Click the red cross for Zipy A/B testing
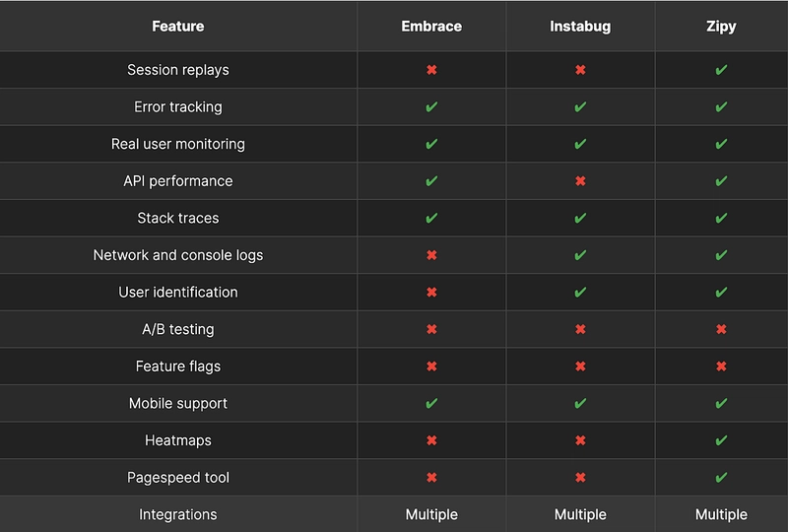Screen dimensions: 788x532 (x=721, y=329)
